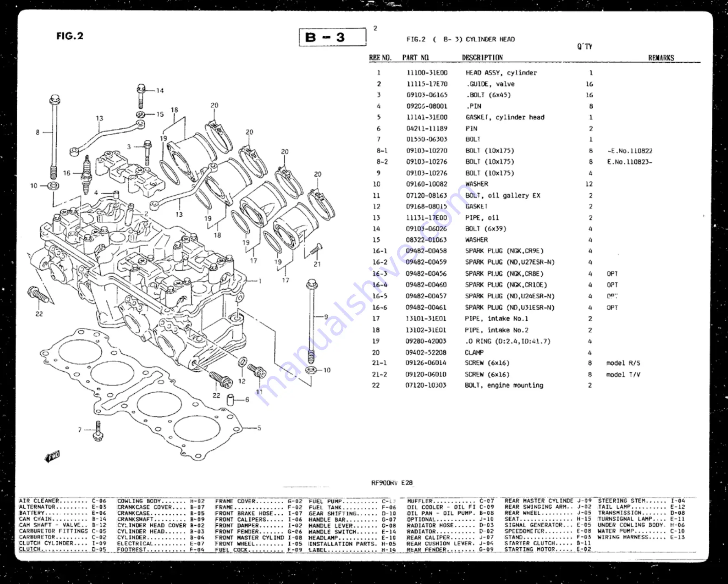Click index entry "CAM CHAIN" B-14
The width and height of the screenshot is (728, 584).
[x=63, y=519]
